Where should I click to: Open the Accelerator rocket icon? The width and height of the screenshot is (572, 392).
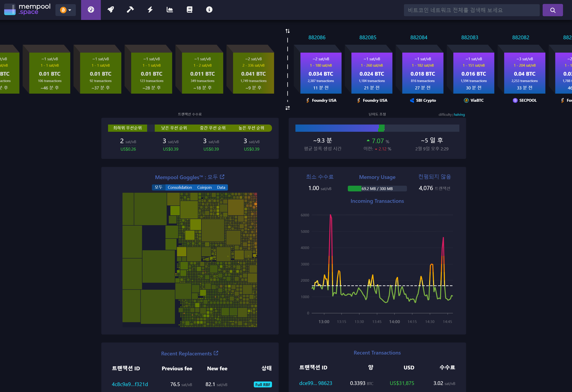pos(111,10)
